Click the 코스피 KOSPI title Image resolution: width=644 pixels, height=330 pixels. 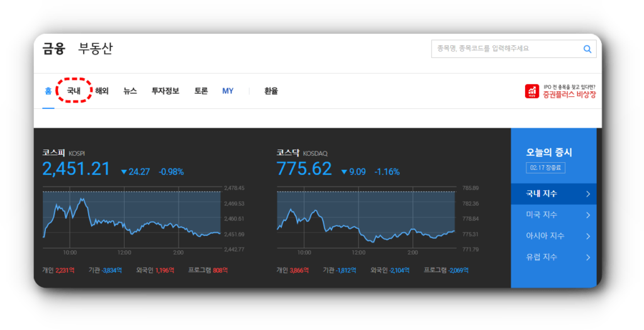64,153
